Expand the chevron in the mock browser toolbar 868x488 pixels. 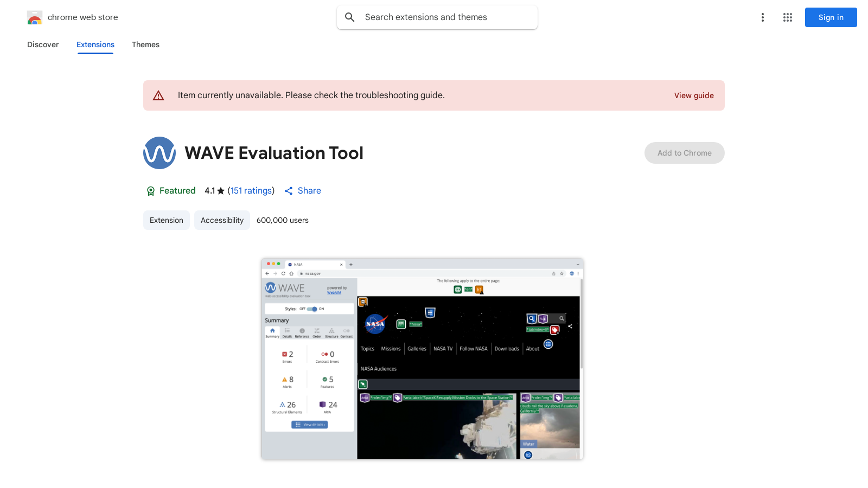577,264
